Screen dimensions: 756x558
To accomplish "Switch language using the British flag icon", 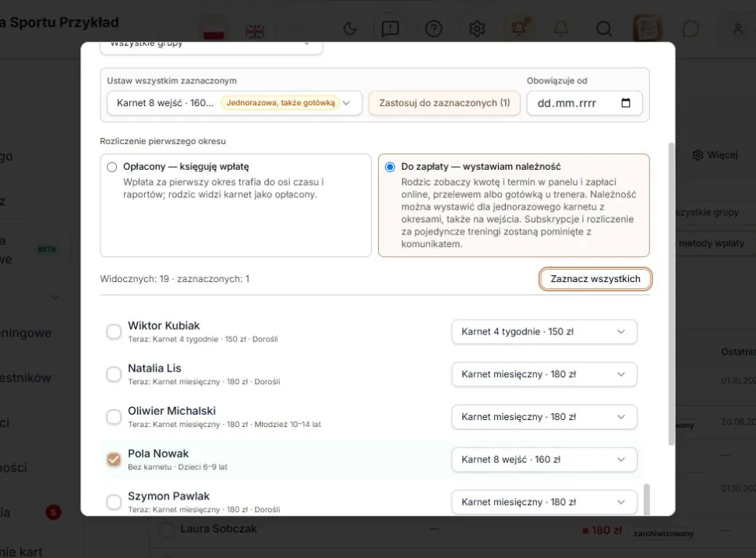I will click(255, 30).
